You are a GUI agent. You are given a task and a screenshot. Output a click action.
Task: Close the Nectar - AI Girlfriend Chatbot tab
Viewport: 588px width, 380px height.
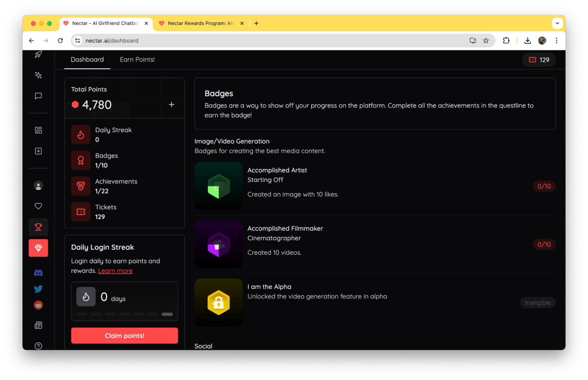146,23
